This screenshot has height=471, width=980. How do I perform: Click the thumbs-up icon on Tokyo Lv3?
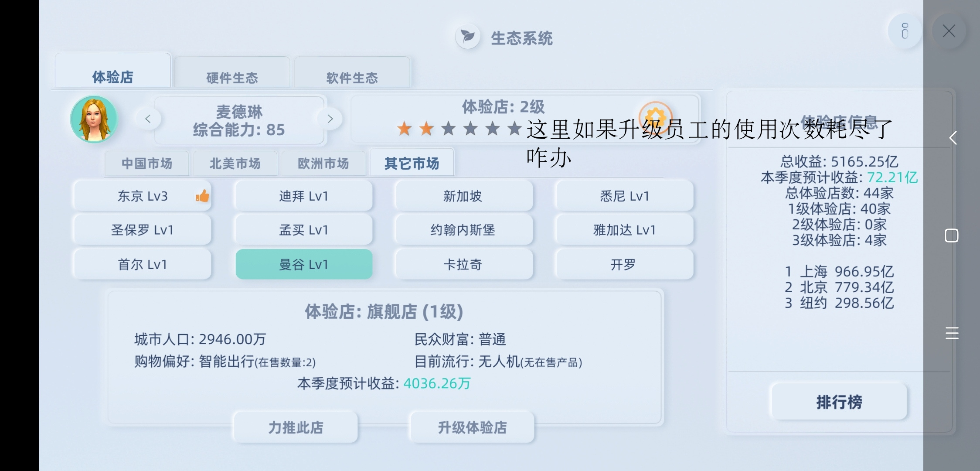pos(202,196)
